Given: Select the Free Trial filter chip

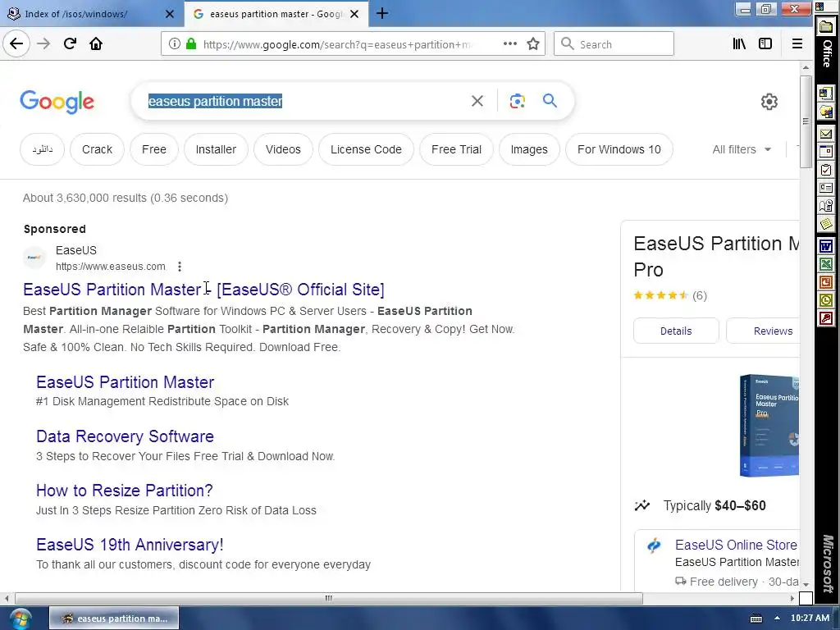Looking at the screenshot, I should [456, 149].
